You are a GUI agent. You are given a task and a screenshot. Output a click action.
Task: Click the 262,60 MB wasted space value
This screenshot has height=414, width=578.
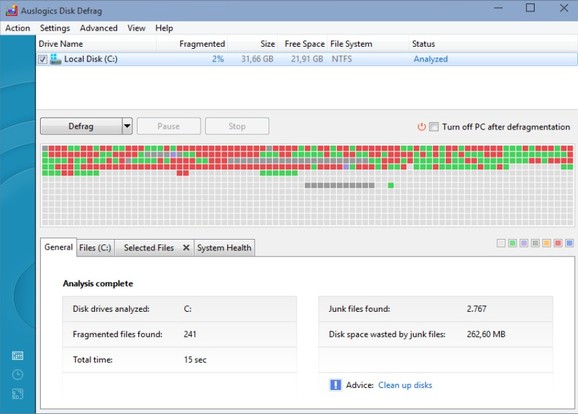pyautogui.click(x=486, y=334)
